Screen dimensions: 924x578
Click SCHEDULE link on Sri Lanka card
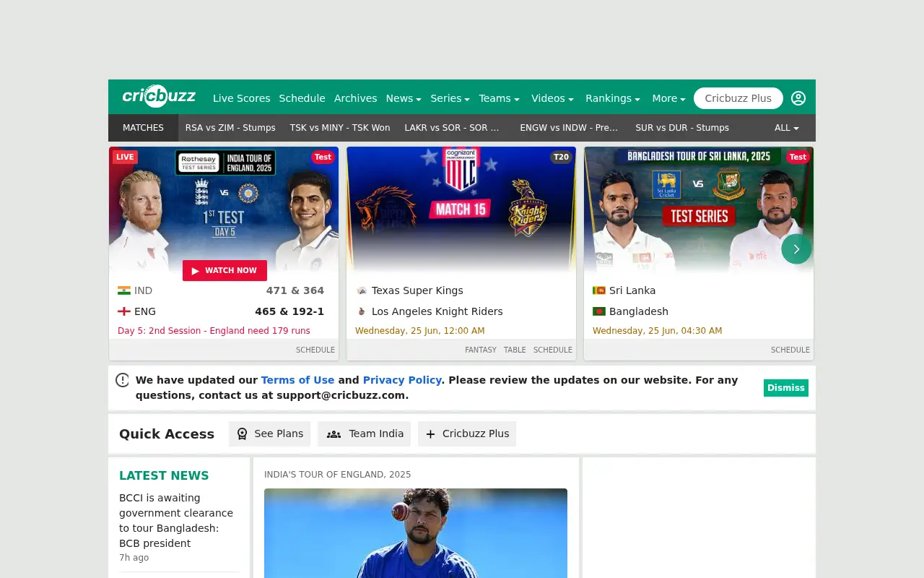click(x=790, y=350)
